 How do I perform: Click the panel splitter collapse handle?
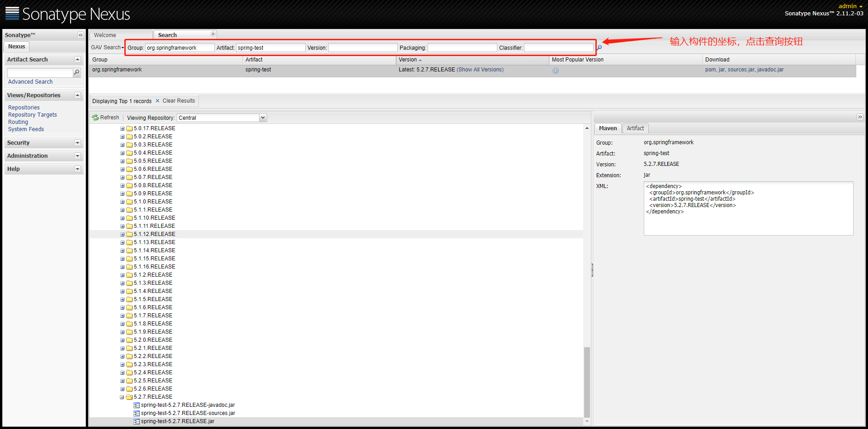point(592,270)
